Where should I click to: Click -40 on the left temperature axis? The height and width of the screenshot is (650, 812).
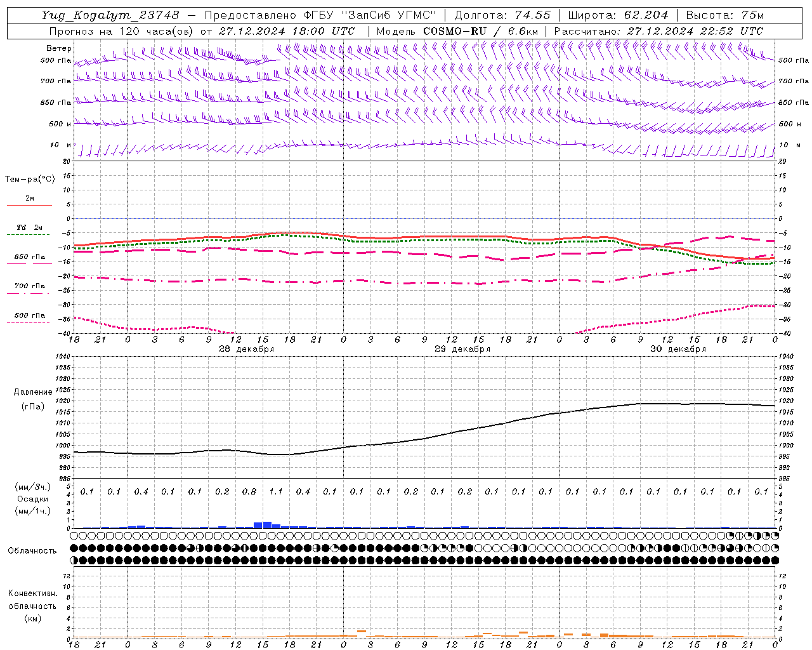(65, 334)
